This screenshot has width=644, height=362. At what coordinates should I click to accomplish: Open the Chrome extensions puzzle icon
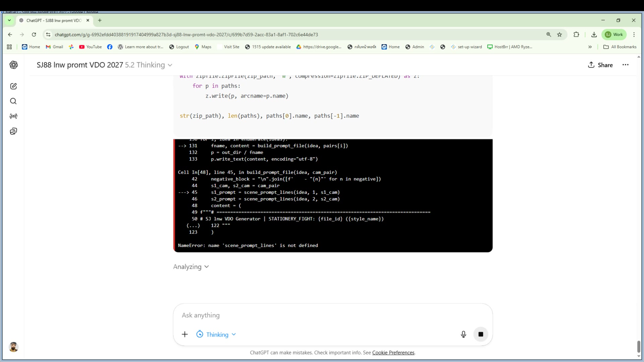(x=576, y=35)
